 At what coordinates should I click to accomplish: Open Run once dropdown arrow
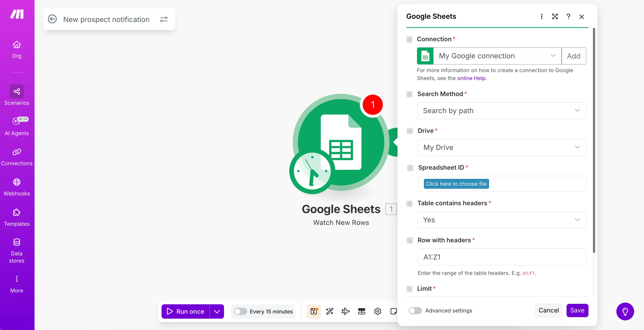pos(217,311)
